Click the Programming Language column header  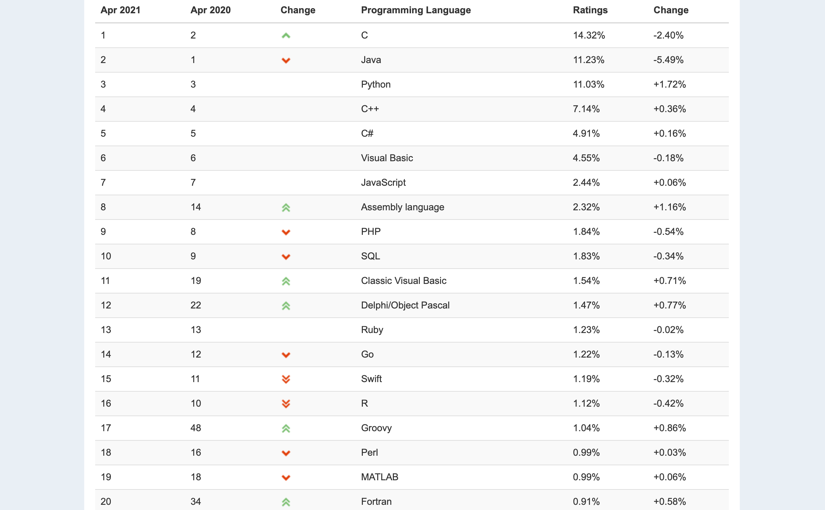[x=416, y=10]
